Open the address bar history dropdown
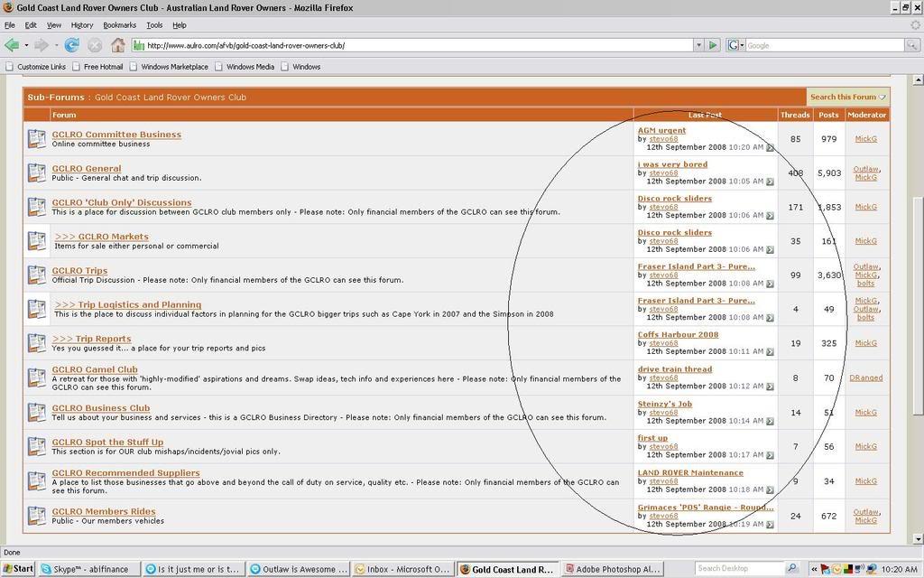 pyautogui.click(x=698, y=44)
